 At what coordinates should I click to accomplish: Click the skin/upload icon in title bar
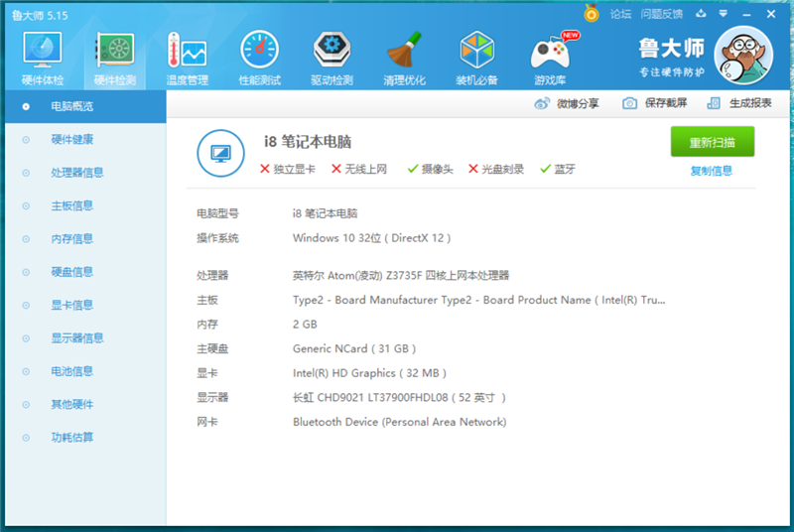(x=701, y=14)
